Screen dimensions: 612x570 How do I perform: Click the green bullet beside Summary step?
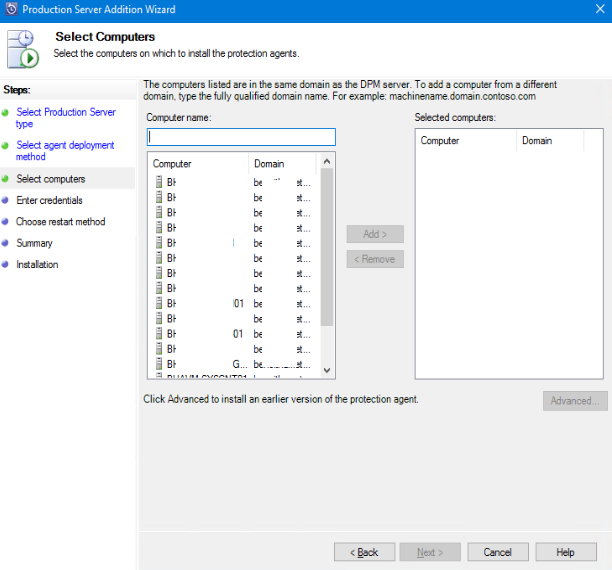(x=5, y=243)
